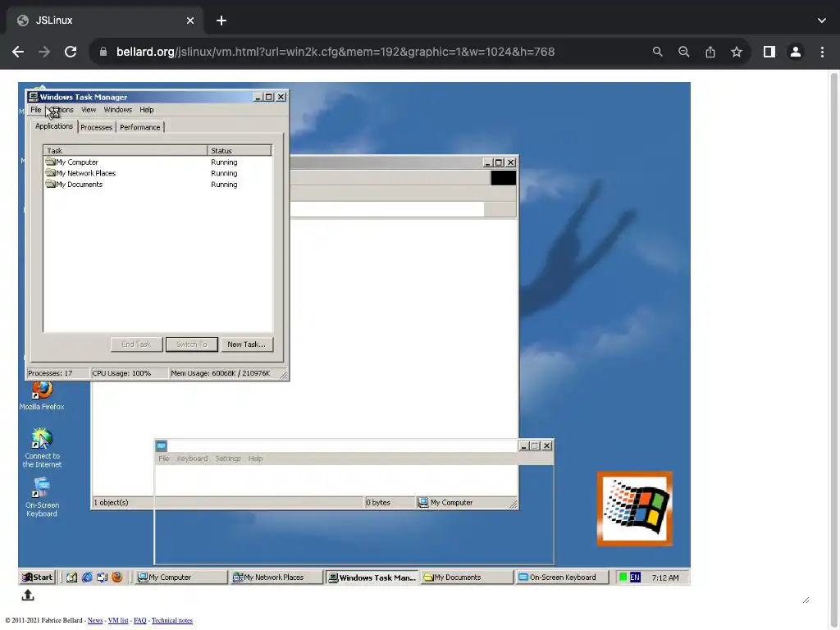Click the browser page vertical scrollbar
This screenshot has width=840, height=630.
833,348
